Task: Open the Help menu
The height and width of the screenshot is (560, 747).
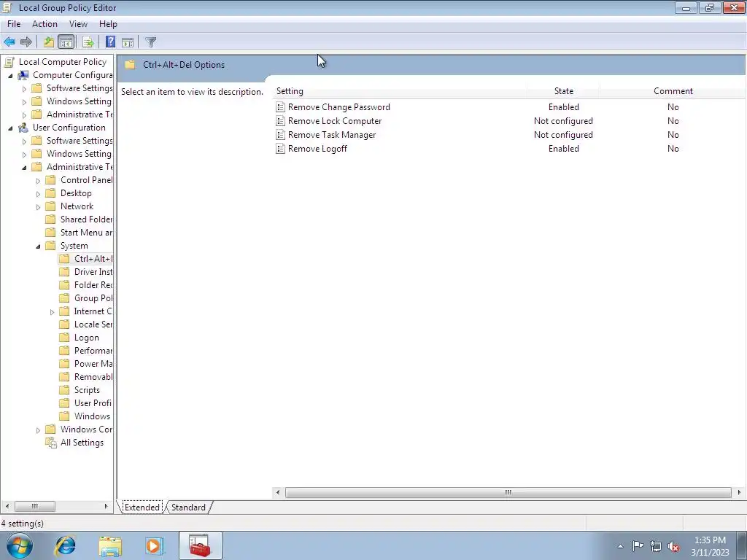Action: coord(108,24)
